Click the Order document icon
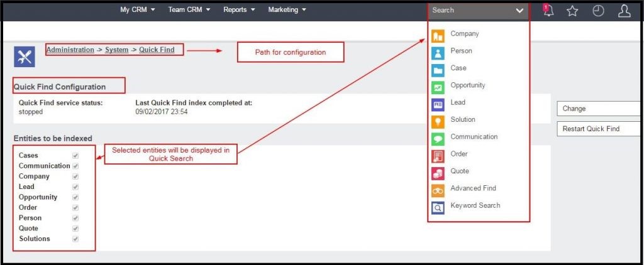The width and height of the screenshot is (644, 265). [x=438, y=157]
